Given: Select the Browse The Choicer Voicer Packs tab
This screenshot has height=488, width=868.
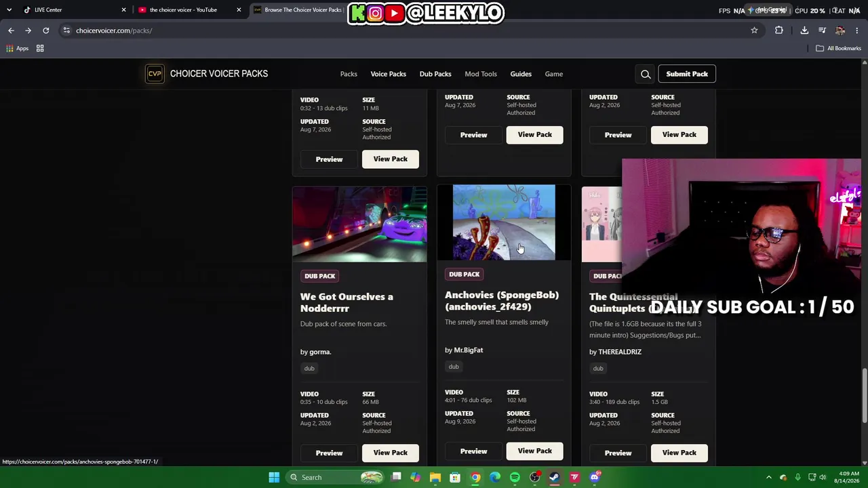Looking at the screenshot, I should tap(298, 9).
